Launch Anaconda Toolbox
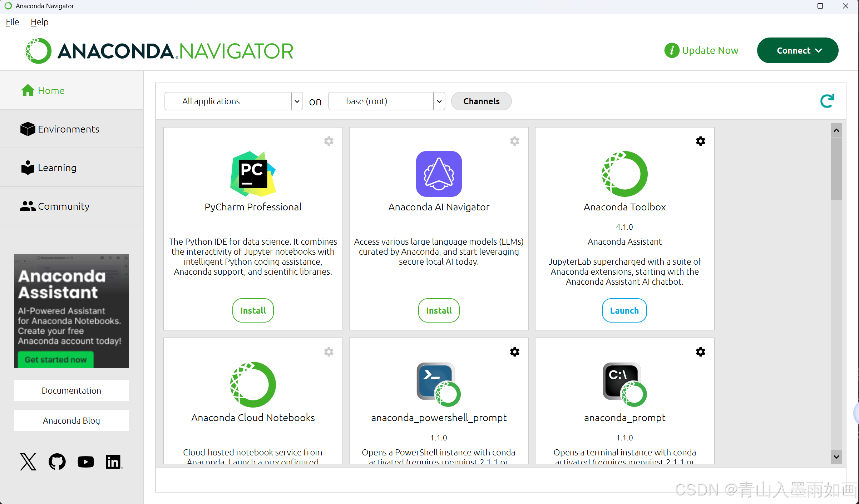Screen dimensions: 859x504 click(x=624, y=310)
